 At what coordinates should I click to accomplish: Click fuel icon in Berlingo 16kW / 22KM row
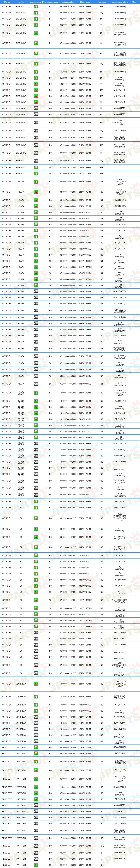36,173
